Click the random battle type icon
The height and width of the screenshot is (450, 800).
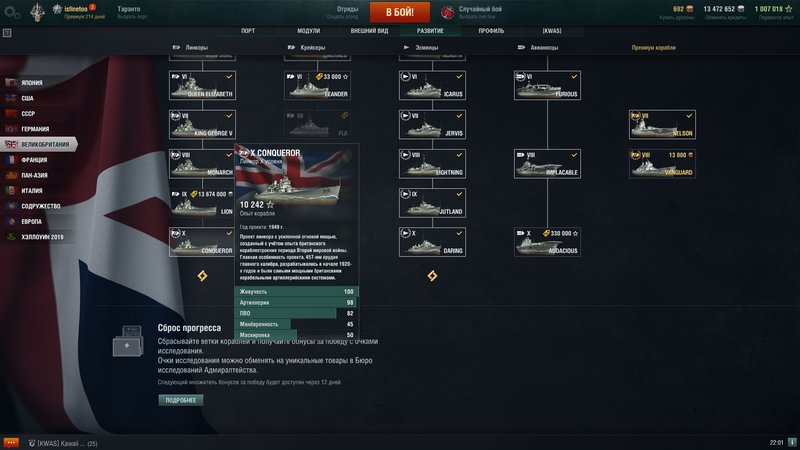pyautogui.click(x=447, y=12)
